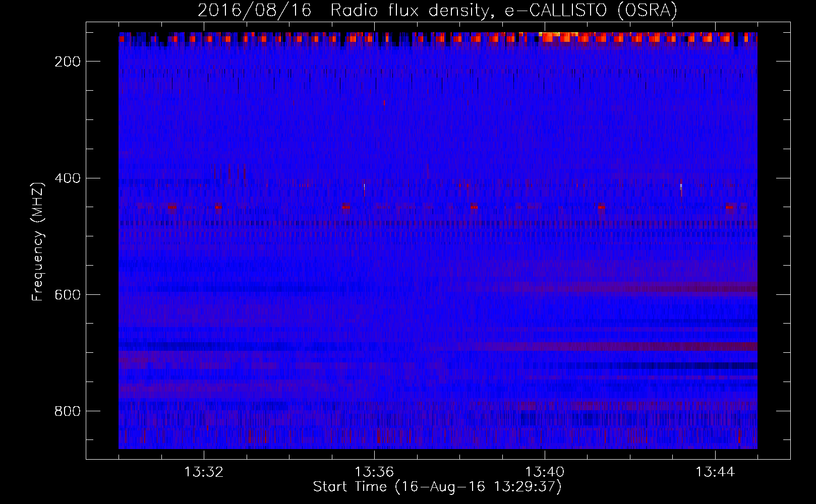Click the 200 frequency tick label
This screenshot has width=816, height=504.
tap(68, 61)
